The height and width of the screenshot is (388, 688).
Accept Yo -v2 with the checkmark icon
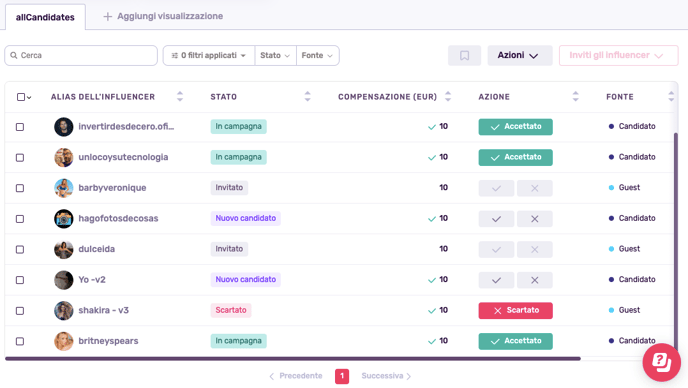click(496, 280)
